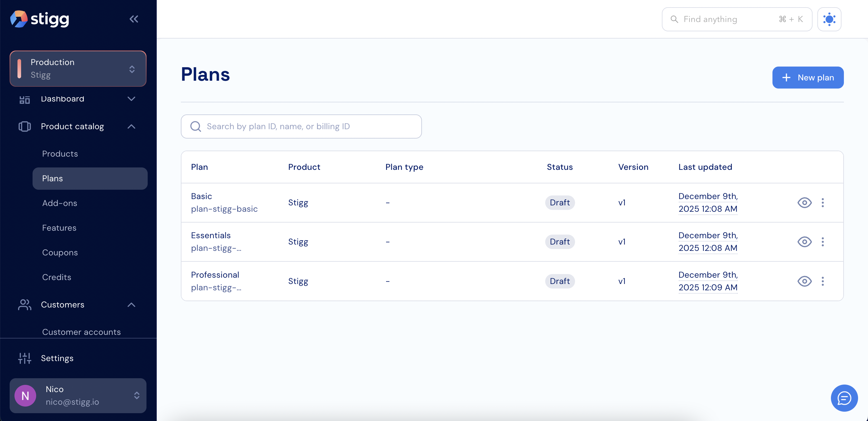Toggle light theme sun icon
Screen dimensions: 868x421
[x=829, y=19]
